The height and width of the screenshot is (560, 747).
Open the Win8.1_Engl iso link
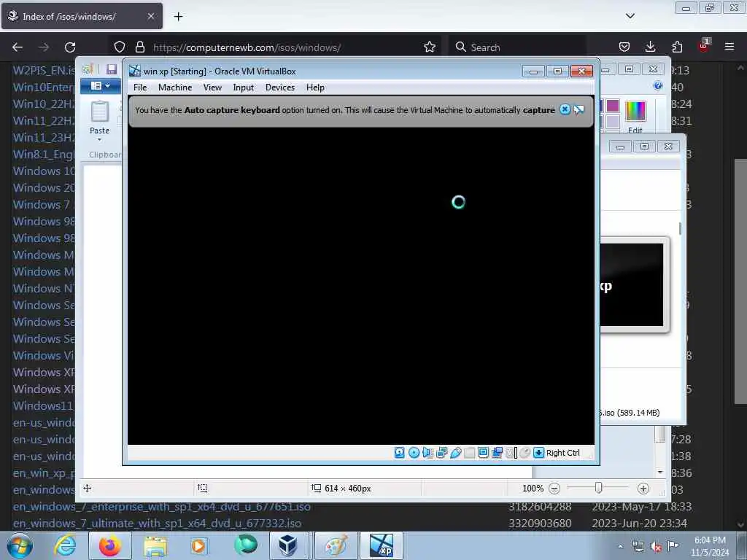(x=44, y=155)
